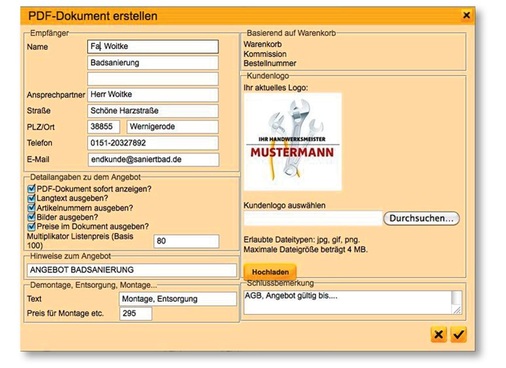Image resolution: width=506 pixels, height=368 pixels.
Task: Click the Mustermann logo thumbnail
Action: 293,142
